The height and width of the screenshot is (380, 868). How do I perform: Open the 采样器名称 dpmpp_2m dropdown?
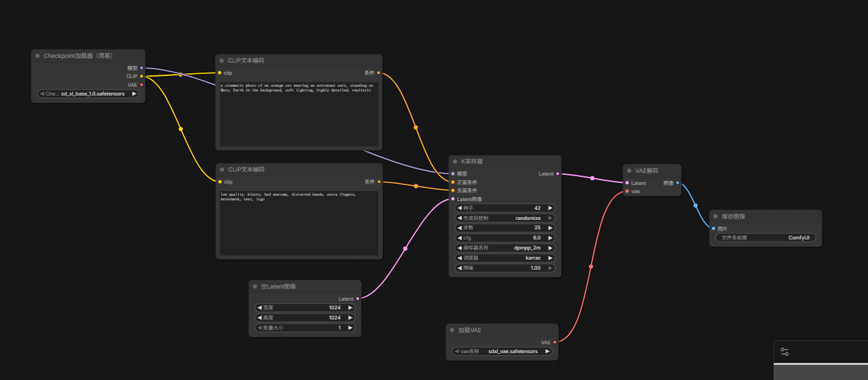pos(505,248)
